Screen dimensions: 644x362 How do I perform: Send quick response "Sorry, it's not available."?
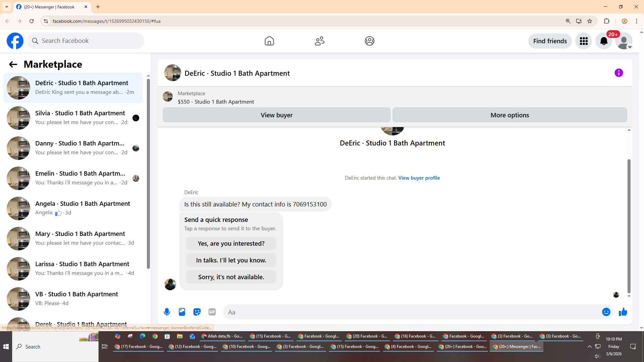(x=231, y=277)
